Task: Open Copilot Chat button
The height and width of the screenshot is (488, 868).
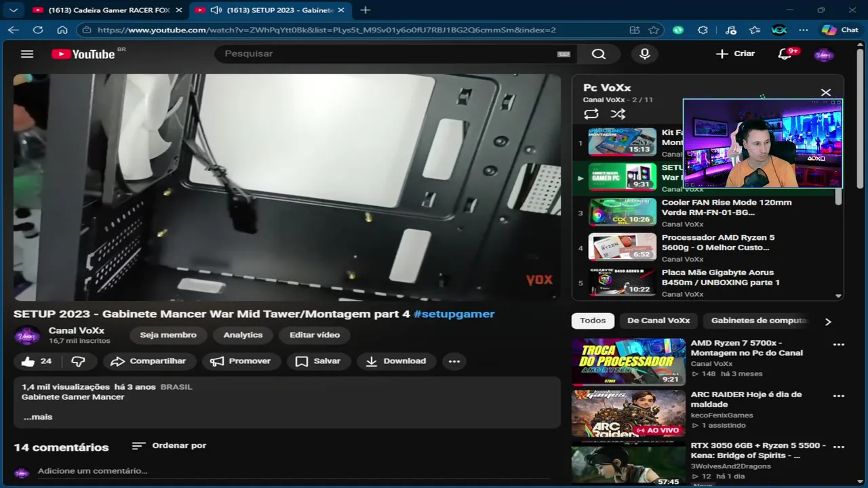Action: coord(840,30)
